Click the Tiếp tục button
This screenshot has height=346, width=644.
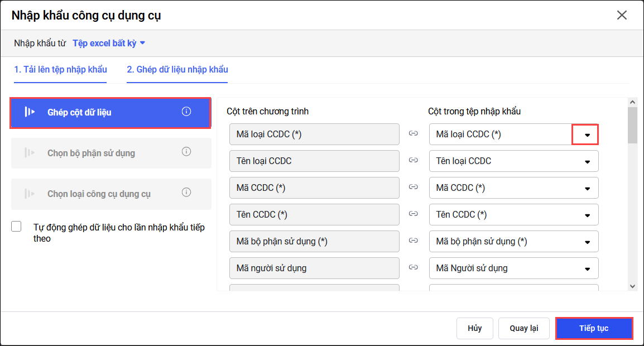[594, 328]
